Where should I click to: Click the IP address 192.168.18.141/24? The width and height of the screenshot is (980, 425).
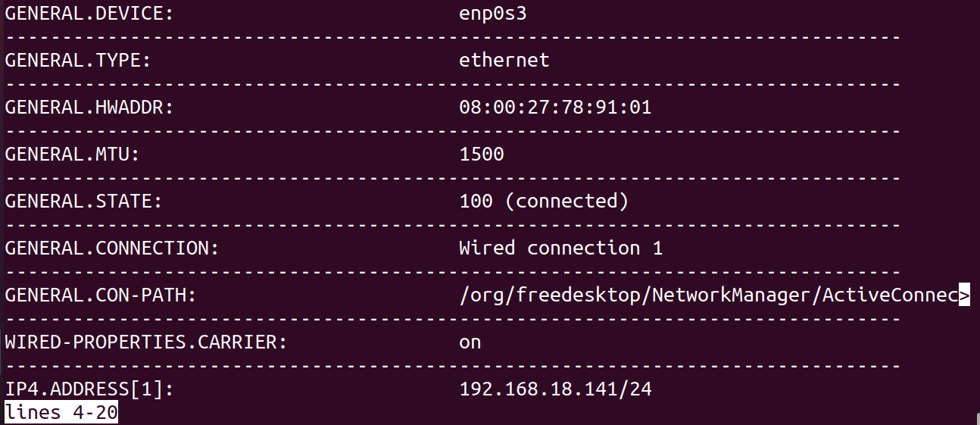[x=555, y=389]
